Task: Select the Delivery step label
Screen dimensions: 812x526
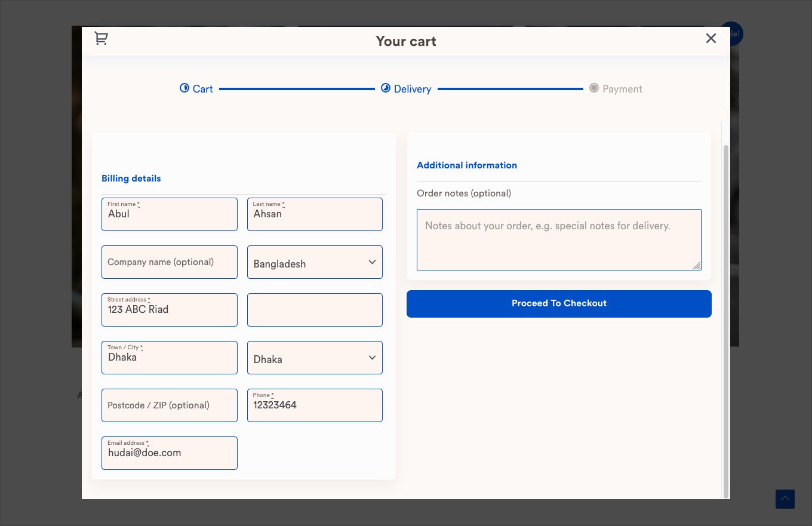Action: click(x=413, y=89)
